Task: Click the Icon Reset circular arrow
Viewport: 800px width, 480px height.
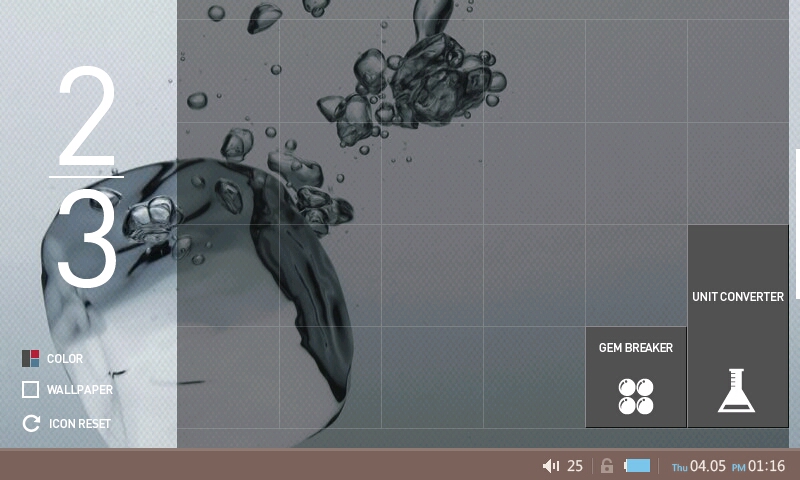Action: click(x=31, y=423)
